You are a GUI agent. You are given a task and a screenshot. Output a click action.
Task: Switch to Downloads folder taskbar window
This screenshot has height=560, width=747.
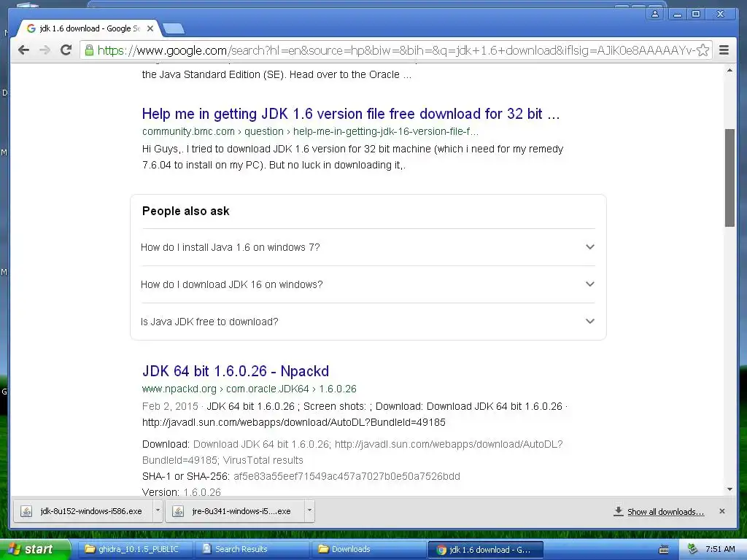(x=369, y=549)
